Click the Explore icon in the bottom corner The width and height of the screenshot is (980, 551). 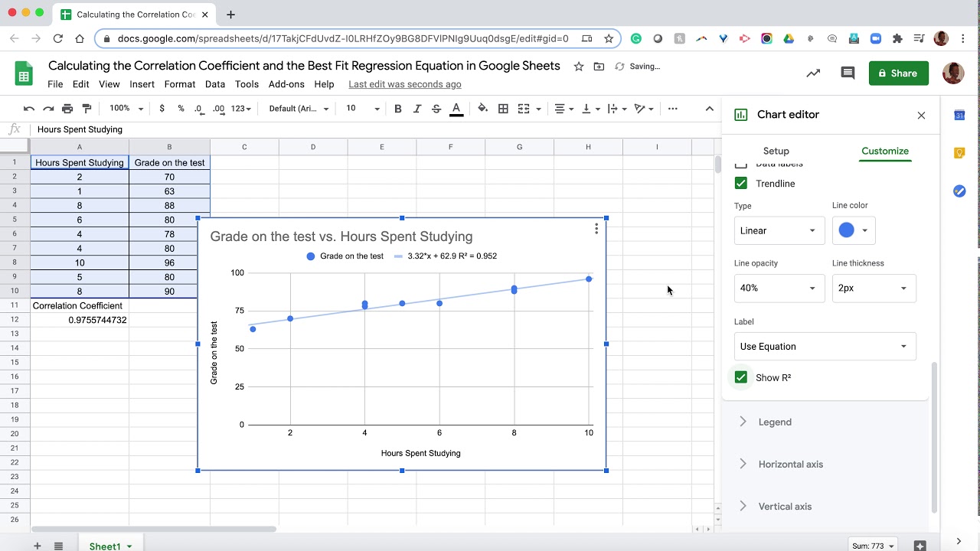click(x=920, y=546)
